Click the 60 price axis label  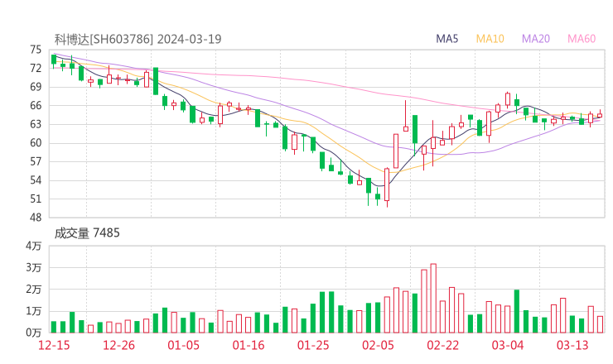tap(36, 143)
